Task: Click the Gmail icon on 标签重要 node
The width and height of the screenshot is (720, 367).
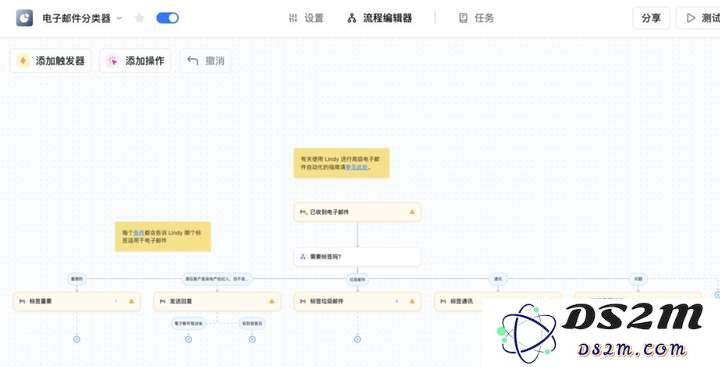Action: click(x=22, y=302)
